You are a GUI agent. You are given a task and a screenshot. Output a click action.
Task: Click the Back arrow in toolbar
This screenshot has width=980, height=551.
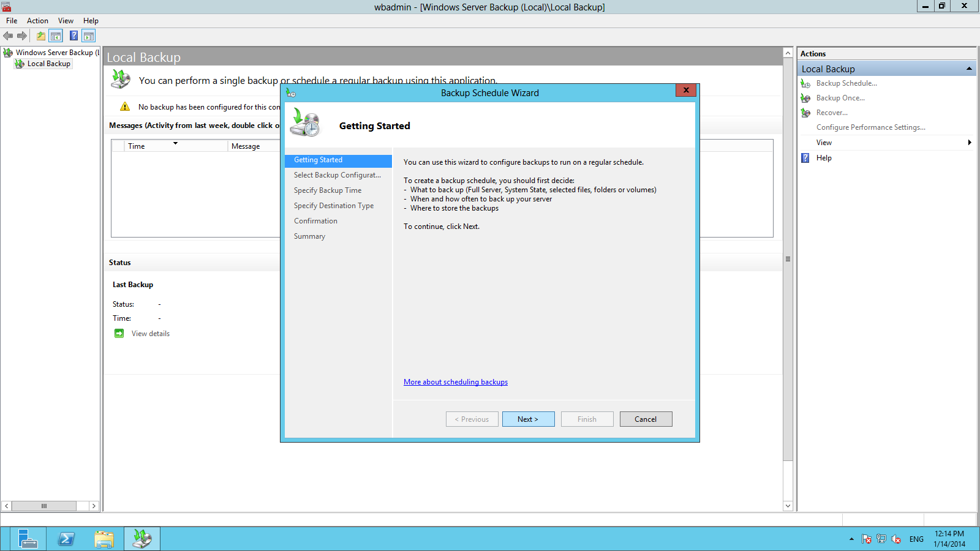pyautogui.click(x=8, y=36)
